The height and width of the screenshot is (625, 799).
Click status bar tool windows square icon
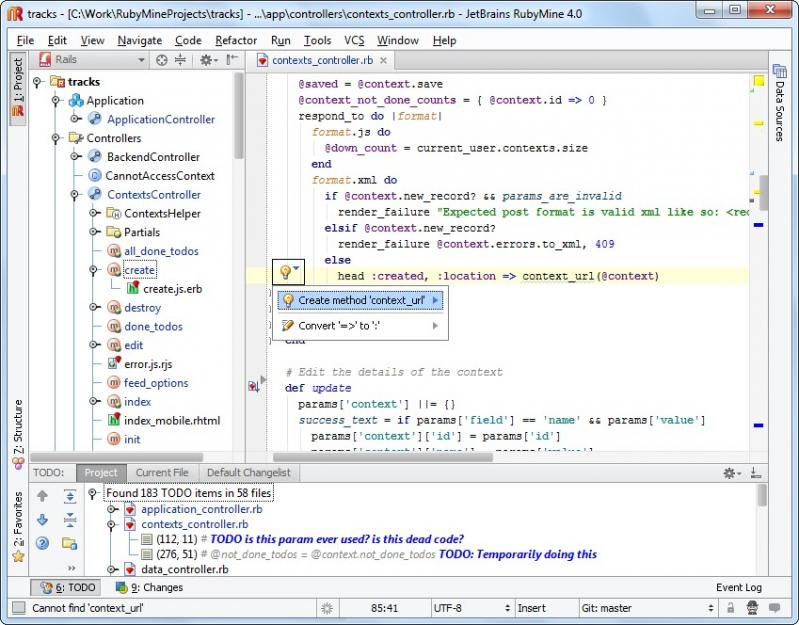[x=19, y=608]
